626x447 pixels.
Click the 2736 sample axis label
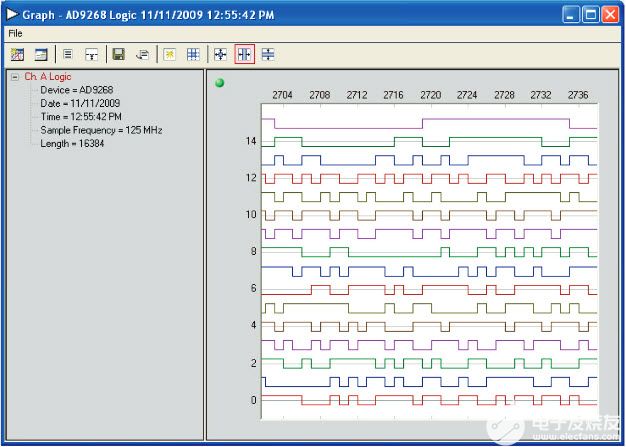578,95
